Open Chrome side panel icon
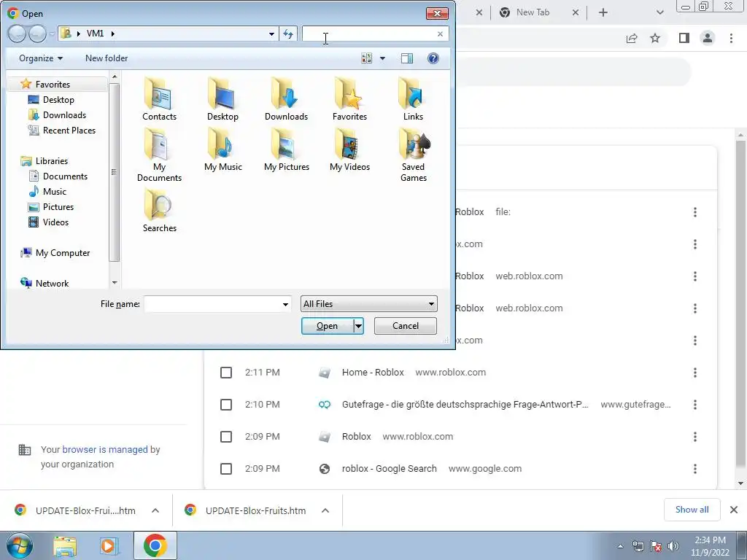 tap(684, 38)
